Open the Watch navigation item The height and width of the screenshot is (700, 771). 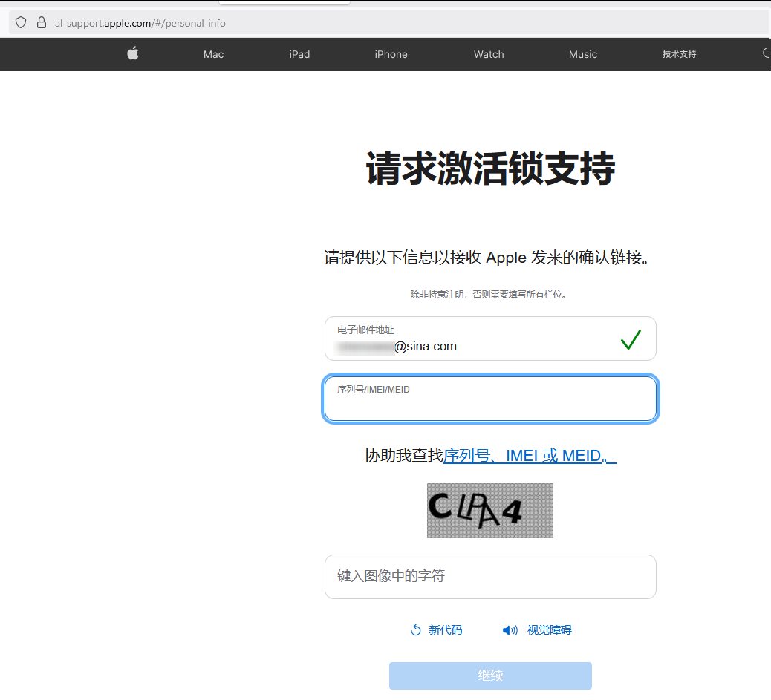[x=489, y=54]
